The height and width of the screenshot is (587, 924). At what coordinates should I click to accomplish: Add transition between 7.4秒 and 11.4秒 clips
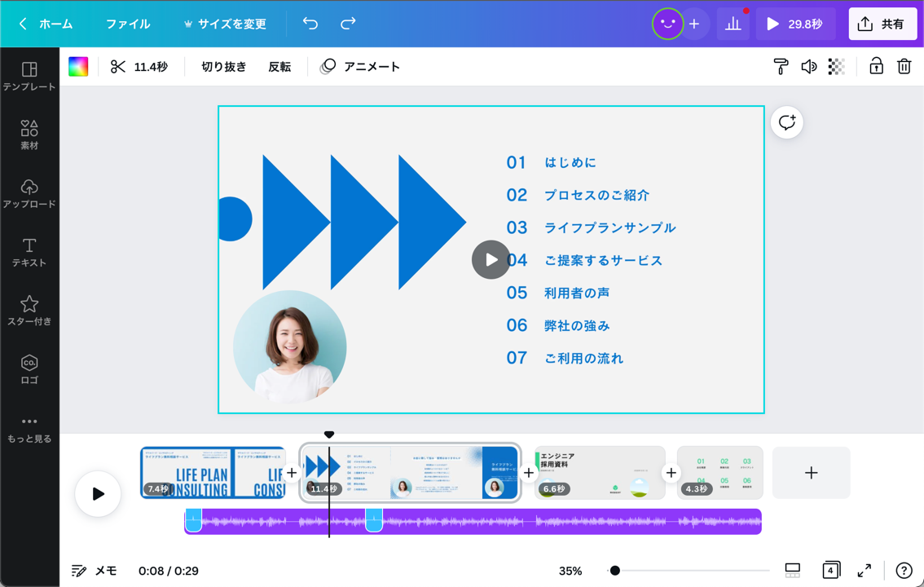tap(292, 473)
